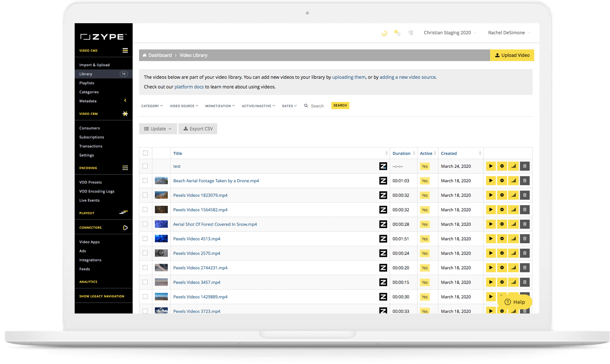Open the Playlists section in the sidebar

(x=86, y=83)
